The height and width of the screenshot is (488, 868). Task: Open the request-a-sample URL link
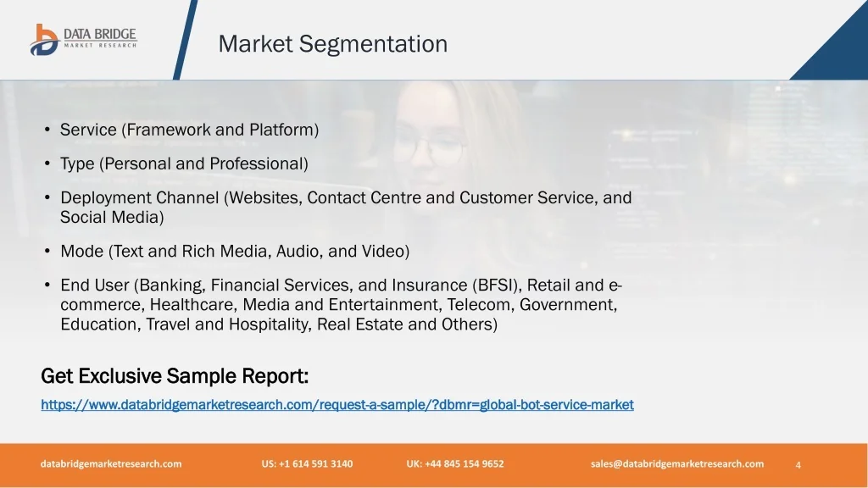337,405
